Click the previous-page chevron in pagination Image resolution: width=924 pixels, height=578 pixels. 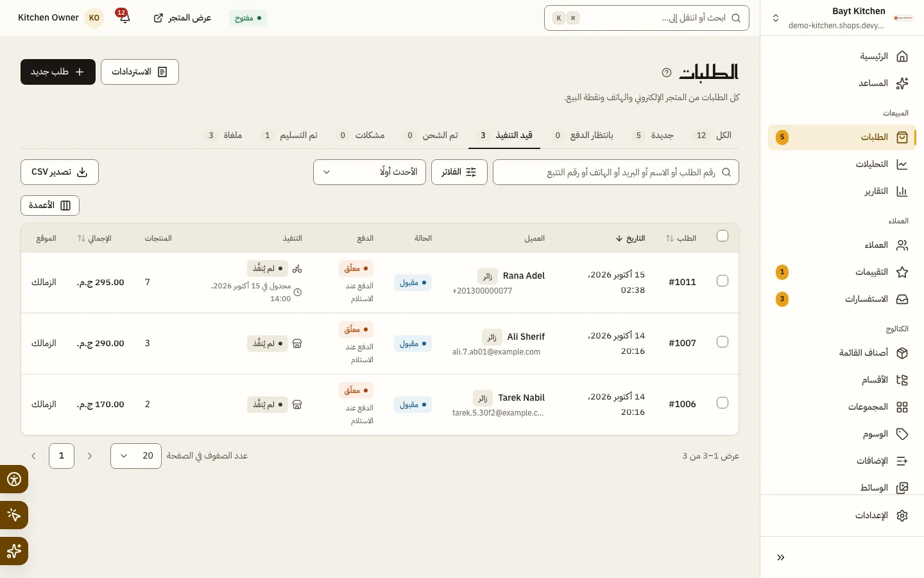(90, 456)
